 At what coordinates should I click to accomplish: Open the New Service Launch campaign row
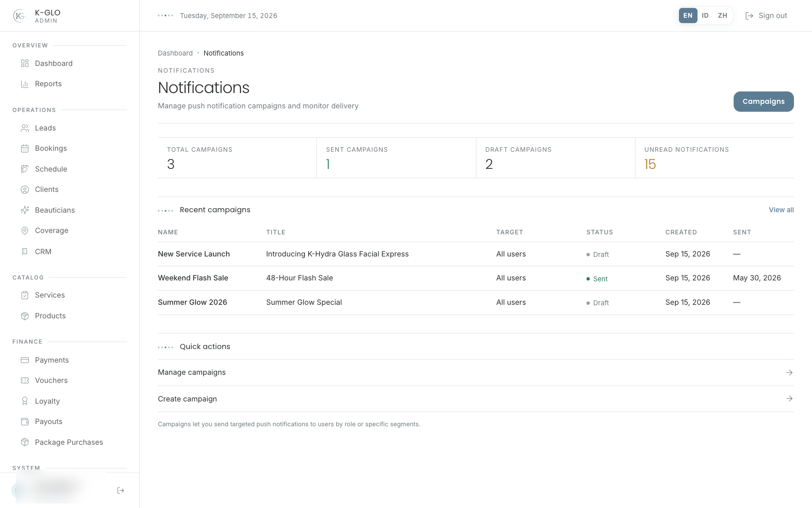coord(475,254)
